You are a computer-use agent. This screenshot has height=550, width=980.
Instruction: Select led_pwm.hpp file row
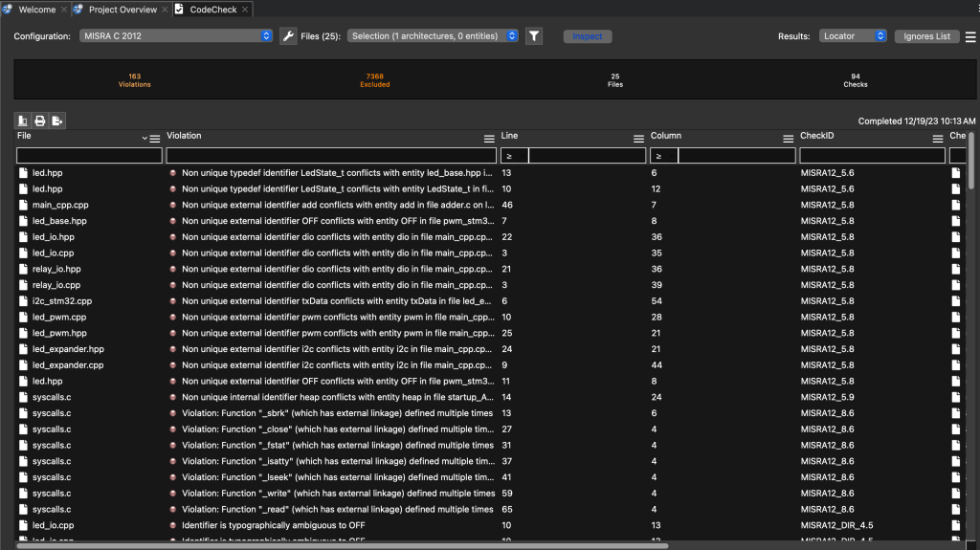point(491,333)
